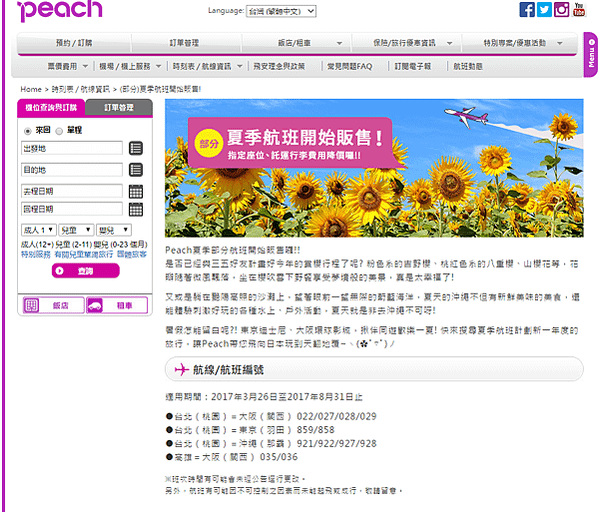Click the hotel building icon
The width and height of the screenshot is (599, 512).
coord(31,305)
